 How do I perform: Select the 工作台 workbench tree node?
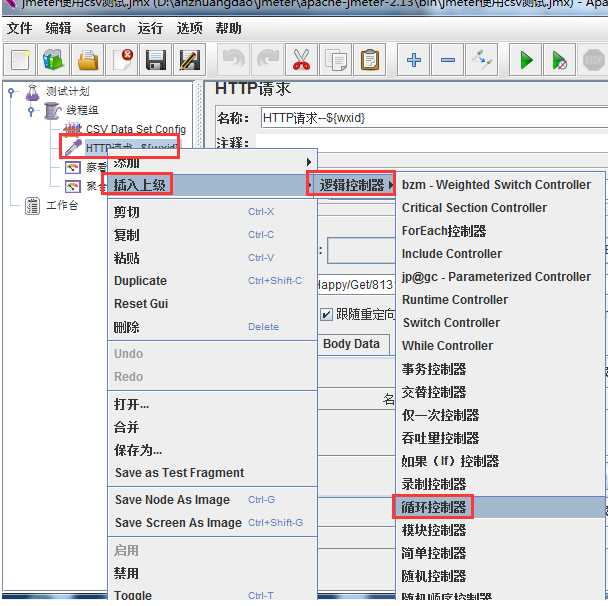pos(62,205)
